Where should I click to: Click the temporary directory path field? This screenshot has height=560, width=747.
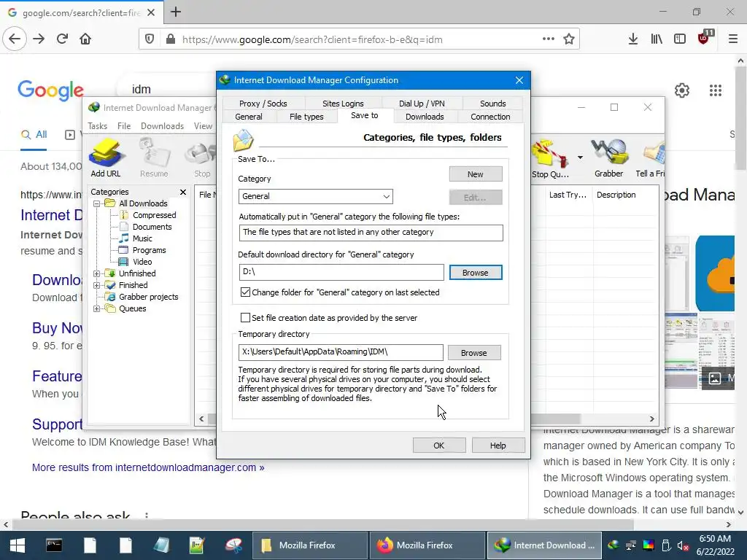[x=341, y=352]
